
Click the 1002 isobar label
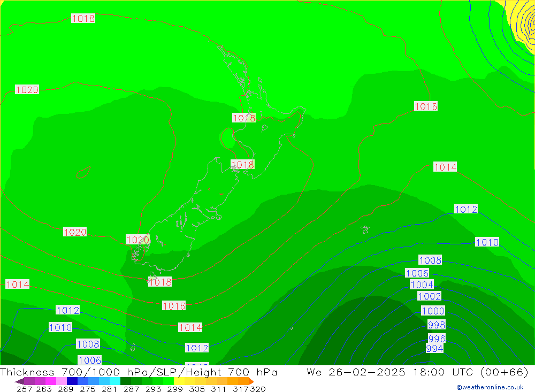point(429,296)
